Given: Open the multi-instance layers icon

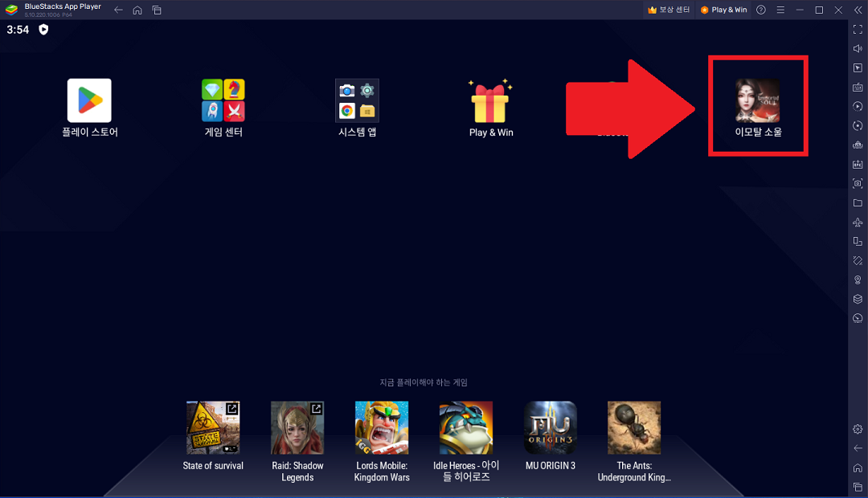Looking at the screenshot, I should (x=858, y=300).
